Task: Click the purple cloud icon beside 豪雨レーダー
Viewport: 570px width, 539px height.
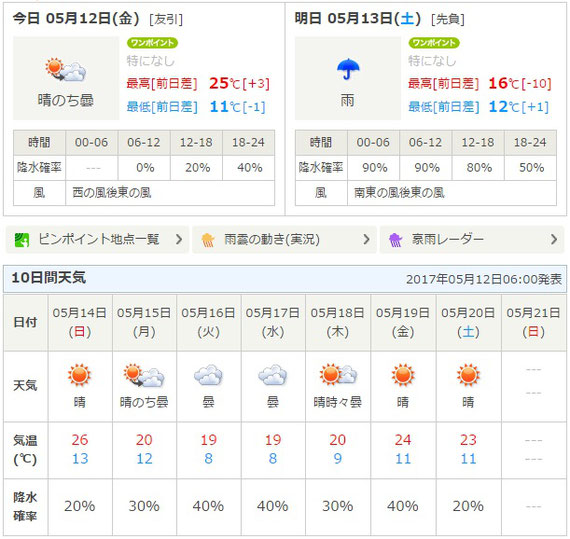Action: click(395, 240)
